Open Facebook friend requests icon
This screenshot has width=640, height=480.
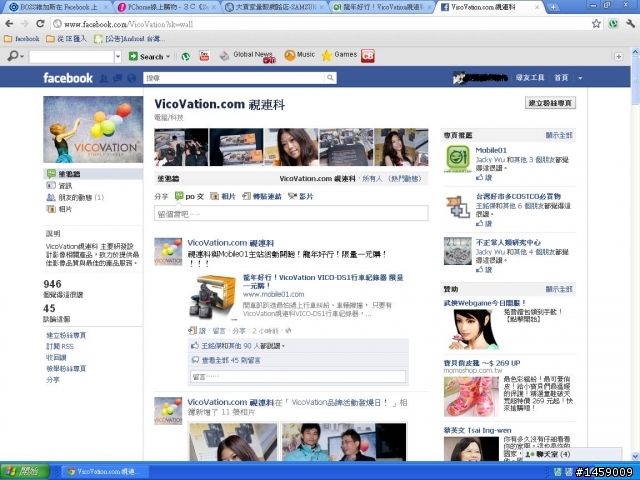tap(104, 78)
